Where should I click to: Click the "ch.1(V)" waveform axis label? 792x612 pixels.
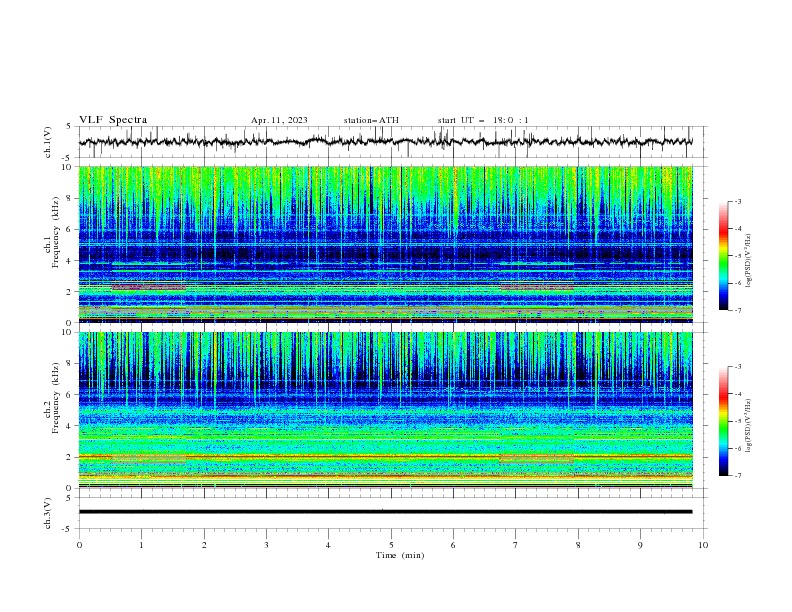[48, 142]
